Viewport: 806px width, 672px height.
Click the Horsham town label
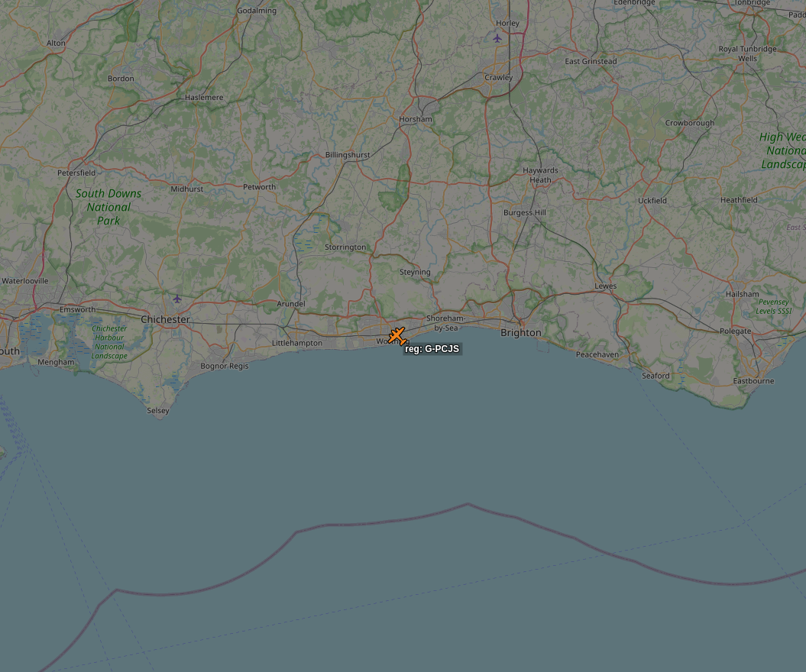click(416, 119)
